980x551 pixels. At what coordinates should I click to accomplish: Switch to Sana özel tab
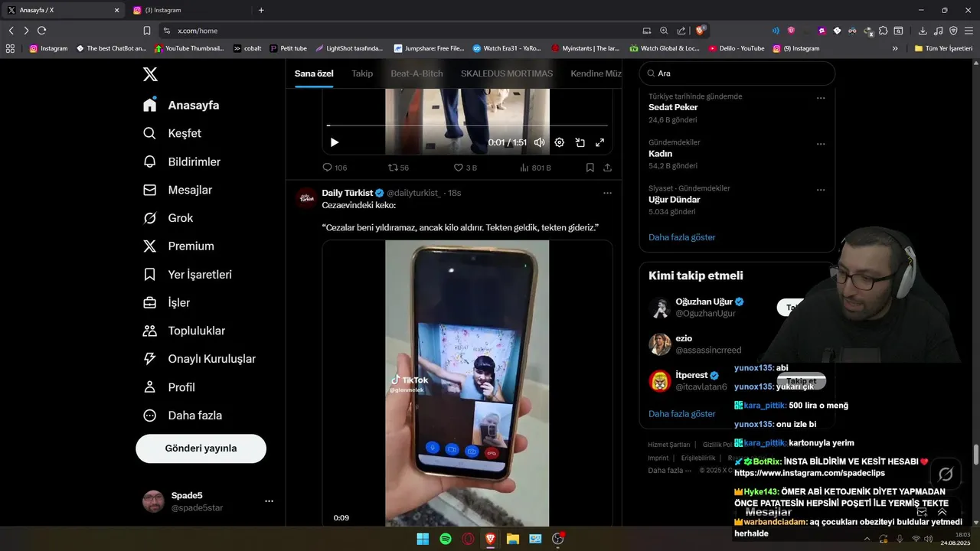[314, 73]
